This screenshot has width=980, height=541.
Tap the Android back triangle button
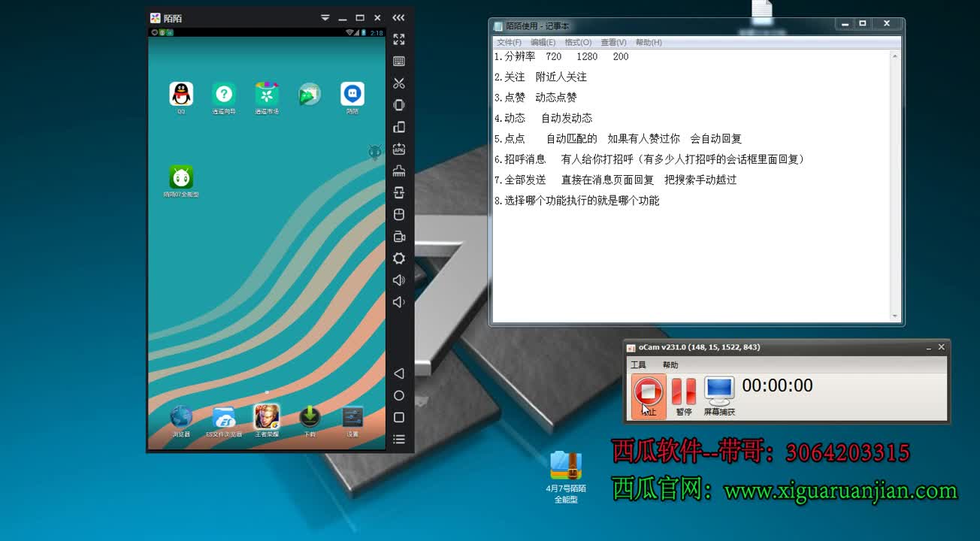[x=399, y=373]
